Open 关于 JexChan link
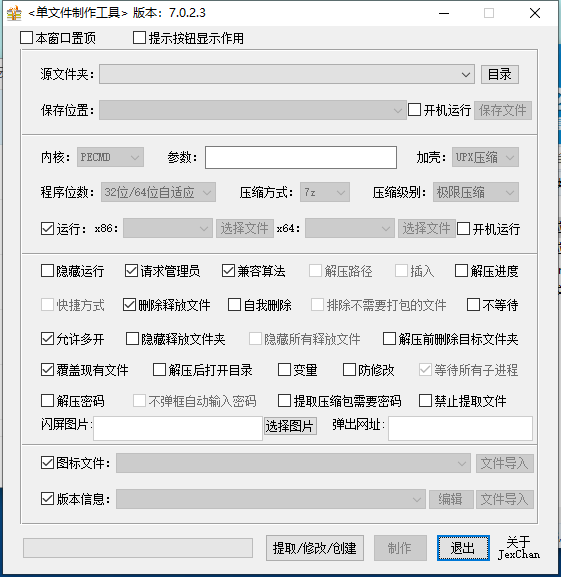 coord(519,548)
